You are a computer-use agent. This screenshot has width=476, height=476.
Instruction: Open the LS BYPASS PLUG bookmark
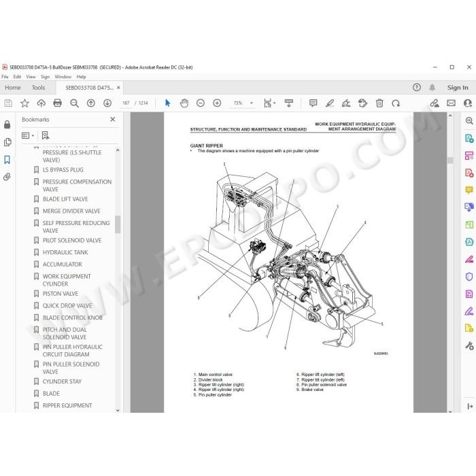click(63, 170)
